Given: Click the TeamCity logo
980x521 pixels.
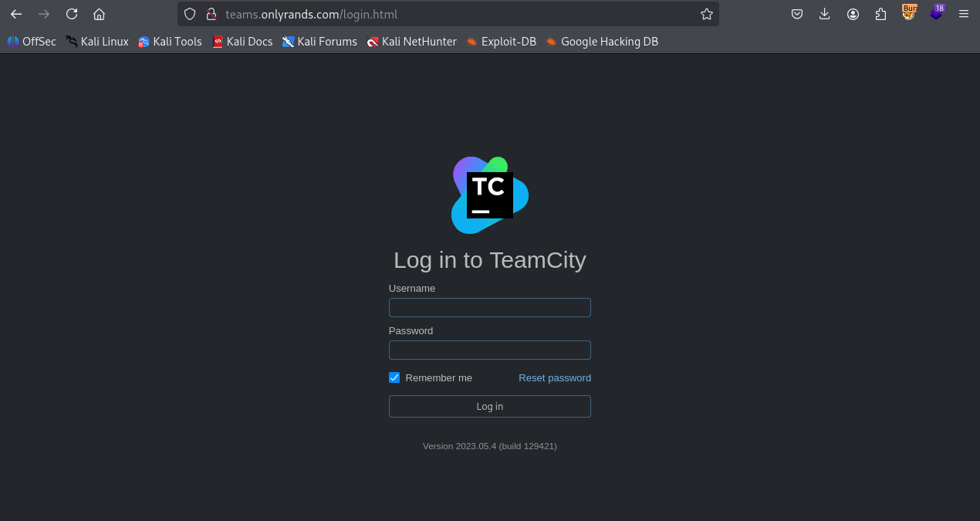Looking at the screenshot, I should tap(490, 195).
